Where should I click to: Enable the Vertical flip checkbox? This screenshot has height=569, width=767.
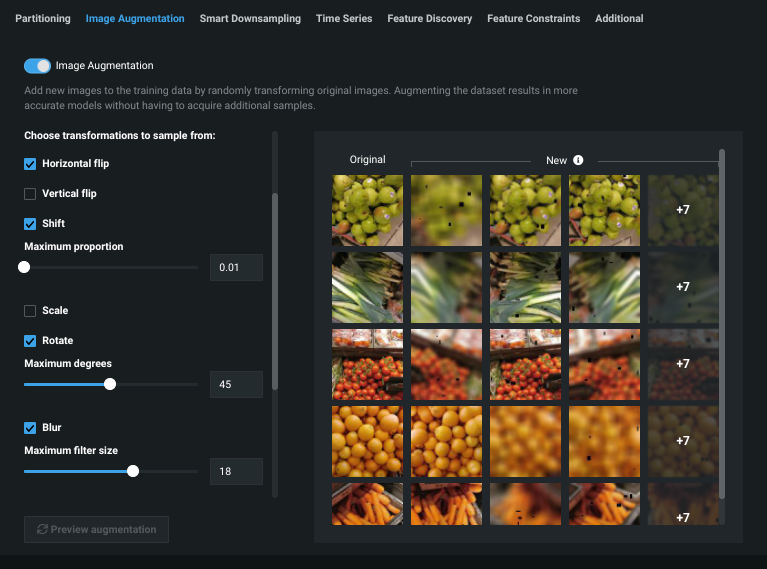[30, 193]
